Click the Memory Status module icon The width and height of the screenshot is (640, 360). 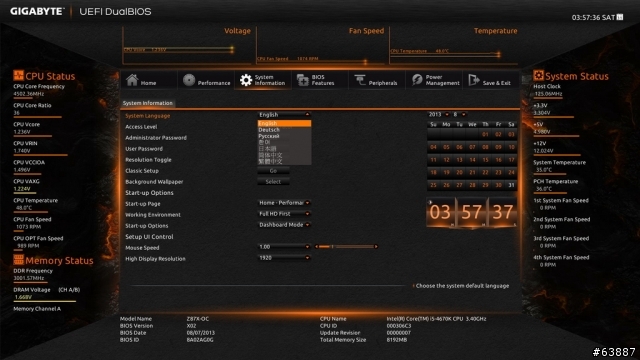(x=18, y=260)
